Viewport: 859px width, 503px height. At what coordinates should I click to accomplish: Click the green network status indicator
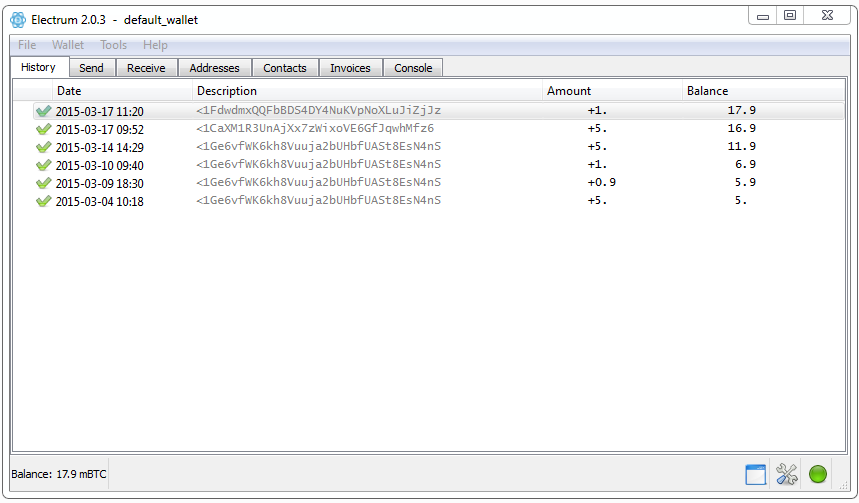pos(818,475)
